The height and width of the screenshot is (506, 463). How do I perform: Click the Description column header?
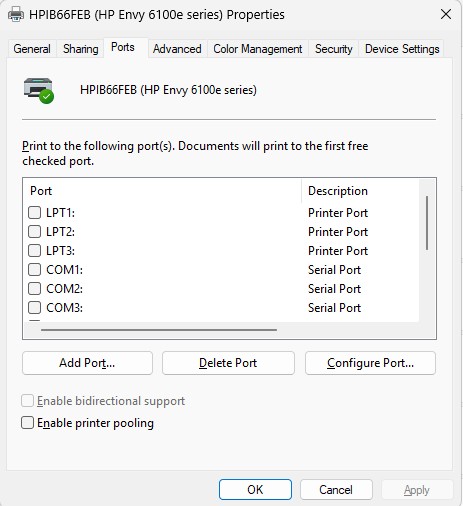click(360, 191)
